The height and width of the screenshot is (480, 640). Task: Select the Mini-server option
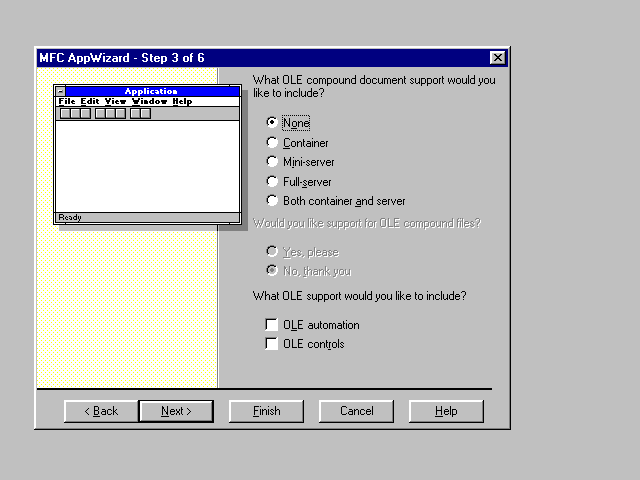point(272,162)
